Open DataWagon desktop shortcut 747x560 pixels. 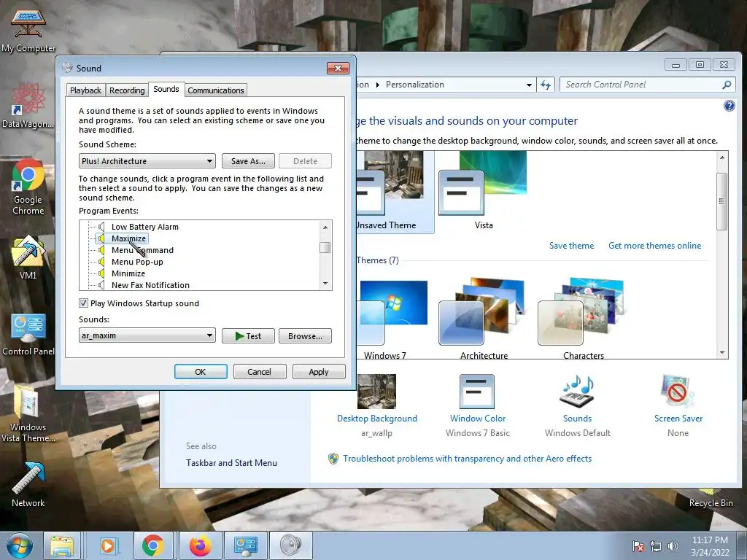click(x=28, y=106)
